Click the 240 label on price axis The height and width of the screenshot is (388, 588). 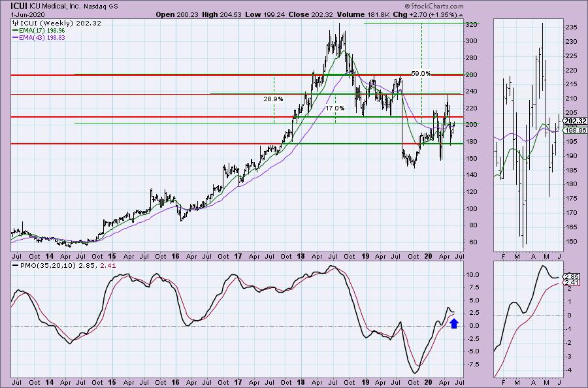click(x=472, y=91)
